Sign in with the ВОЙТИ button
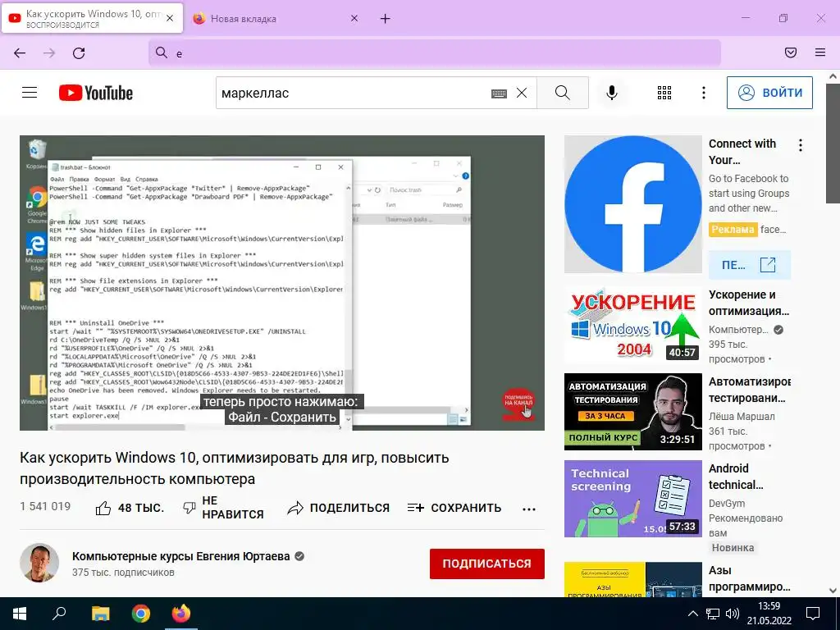 (769, 93)
